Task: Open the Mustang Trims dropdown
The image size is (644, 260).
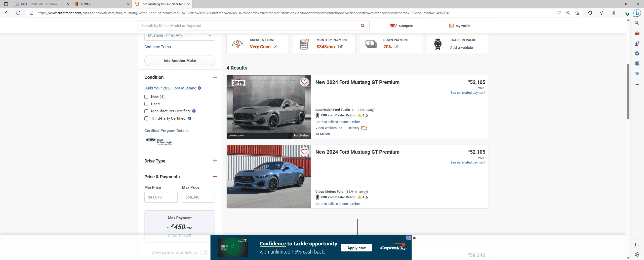Action: point(180,36)
